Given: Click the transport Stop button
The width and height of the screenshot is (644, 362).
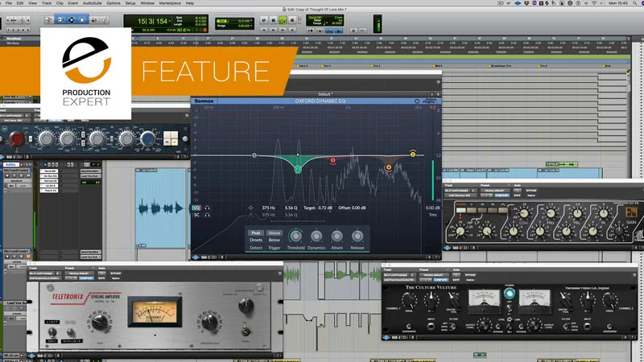Looking at the screenshot, I should (x=274, y=19).
